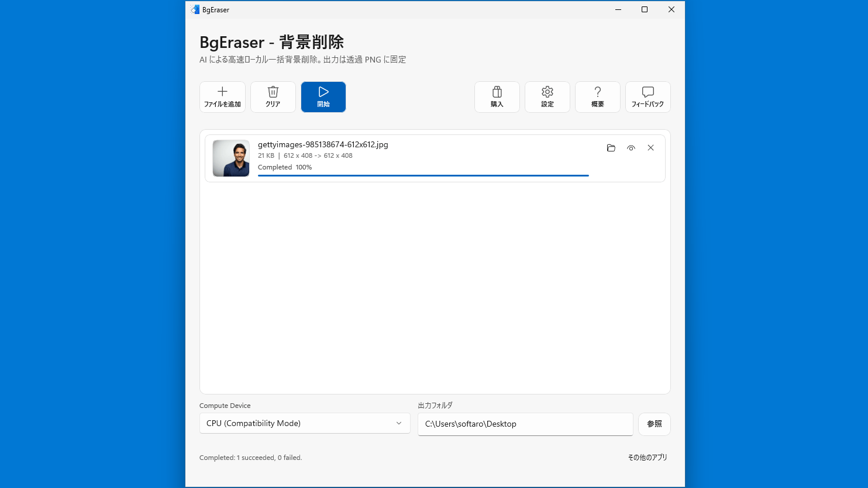
Task: Browse for output folder with 参照
Action: (x=655, y=424)
